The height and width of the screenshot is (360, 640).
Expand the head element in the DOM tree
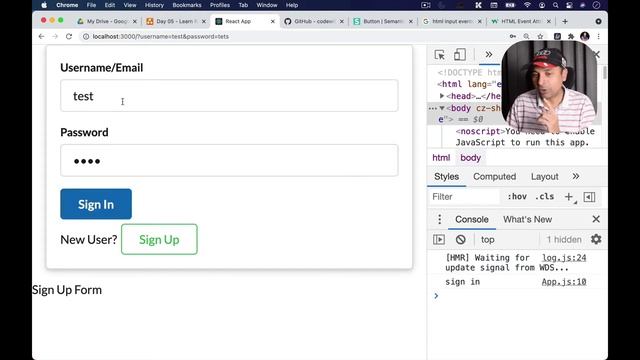(442, 96)
